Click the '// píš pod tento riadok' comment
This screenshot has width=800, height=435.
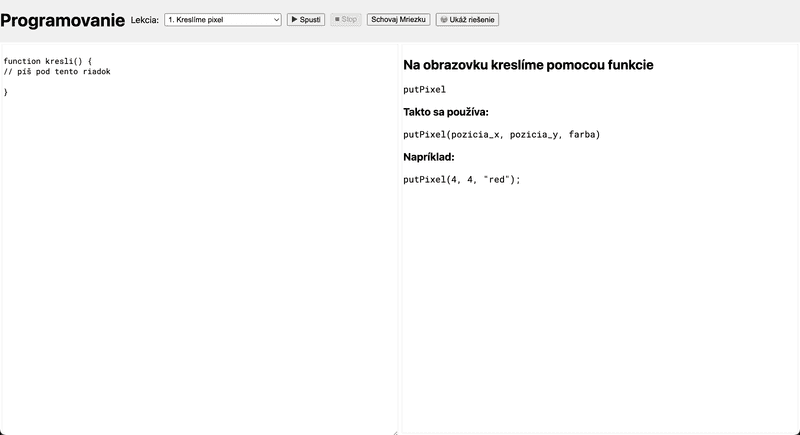tap(57, 71)
